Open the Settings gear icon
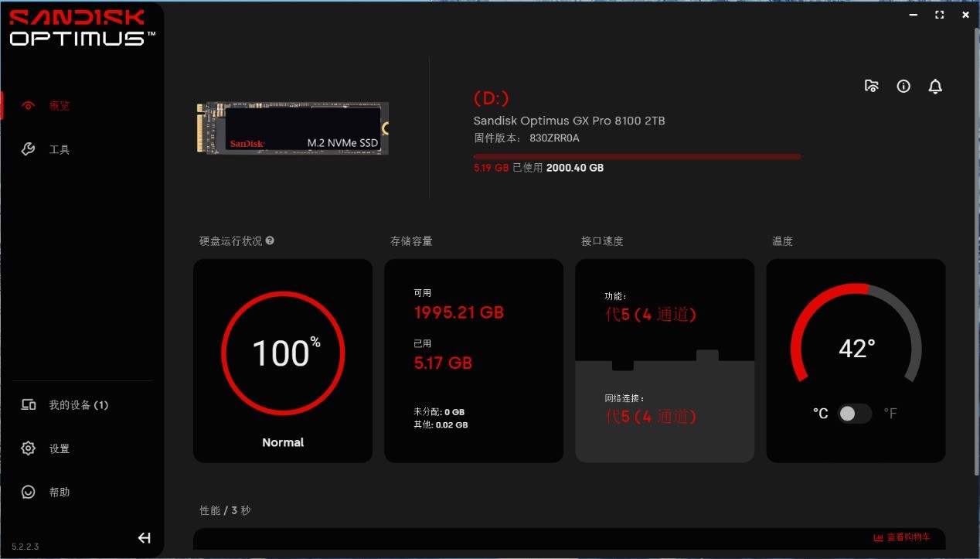 click(x=29, y=448)
